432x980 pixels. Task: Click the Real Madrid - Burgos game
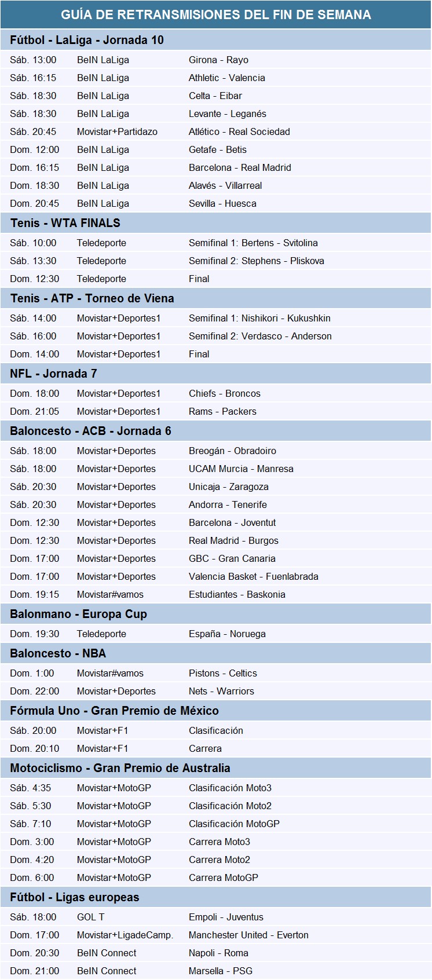tap(233, 540)
